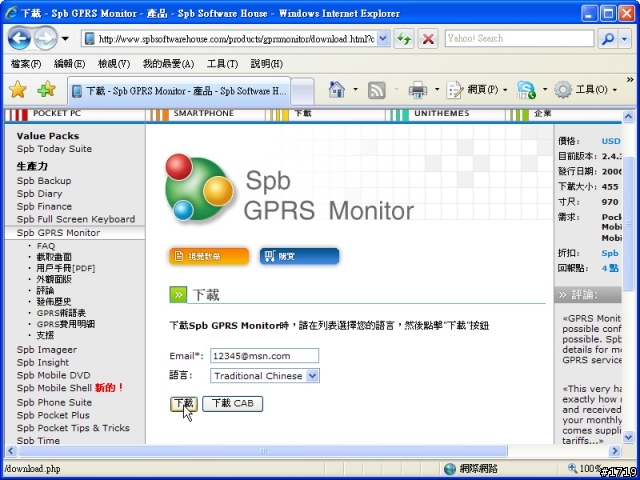This screenshot has width=640, height=480.
Task: Open the FAQ link under GPRS Monitor
Action: click(46, 246)
